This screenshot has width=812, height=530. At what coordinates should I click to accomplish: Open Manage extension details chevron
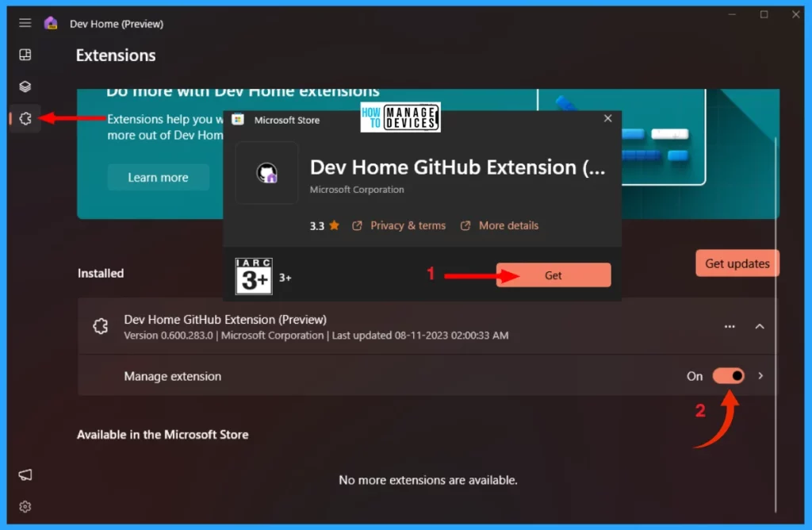coord(760,375)
